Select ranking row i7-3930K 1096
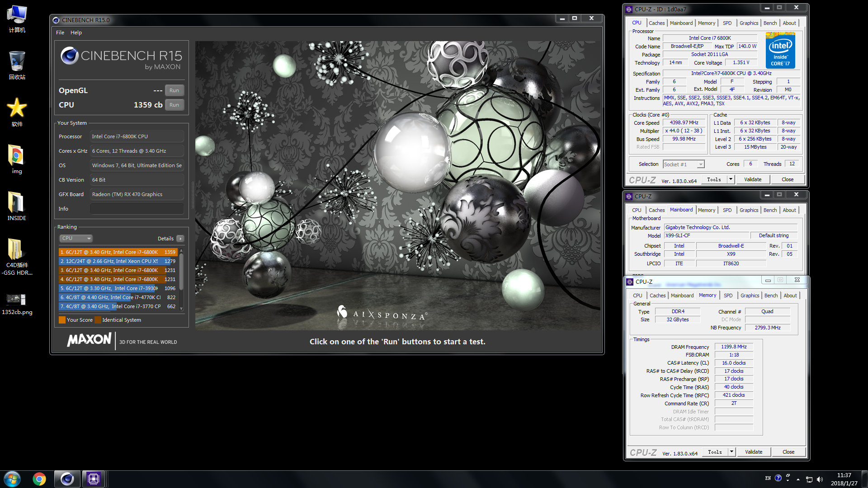868x488 pixels. [118, 288]
